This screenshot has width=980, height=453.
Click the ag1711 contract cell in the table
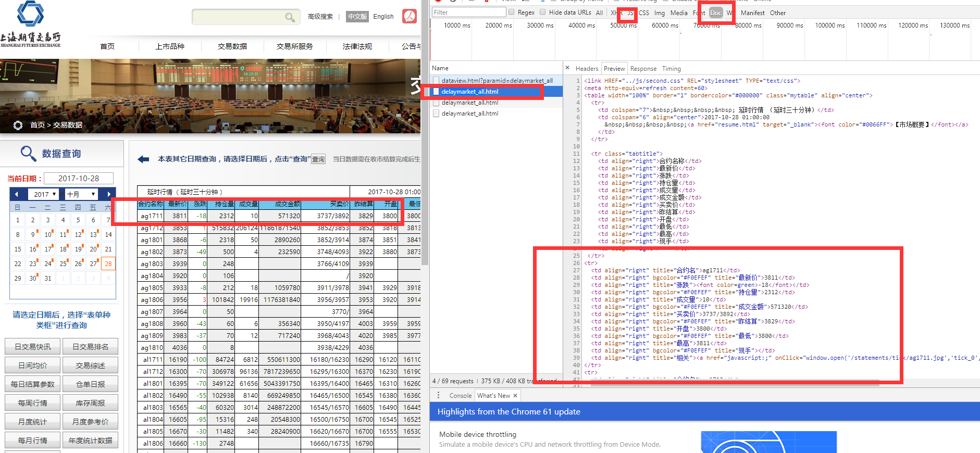tap(152, 216)
